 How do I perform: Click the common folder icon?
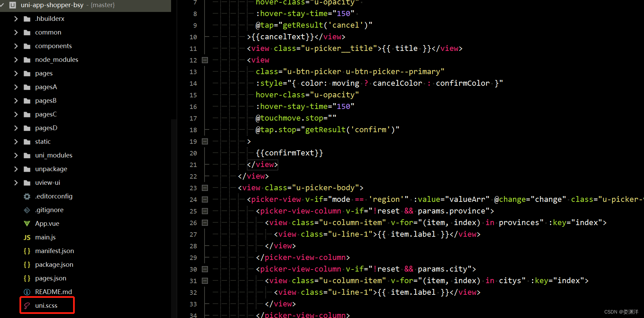(27, 32)
